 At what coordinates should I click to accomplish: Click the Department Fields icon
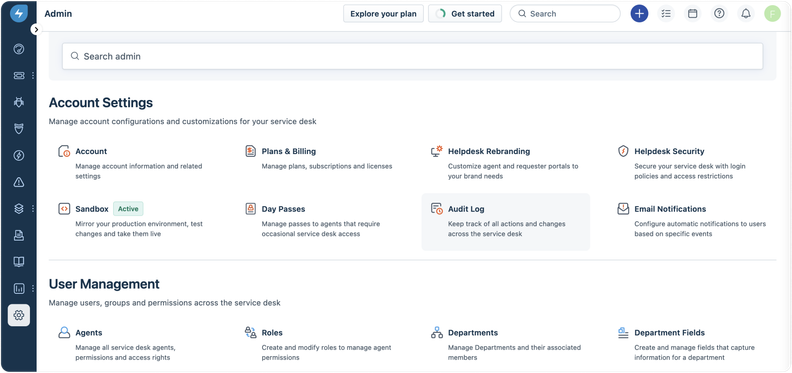(x=623, y=333)
